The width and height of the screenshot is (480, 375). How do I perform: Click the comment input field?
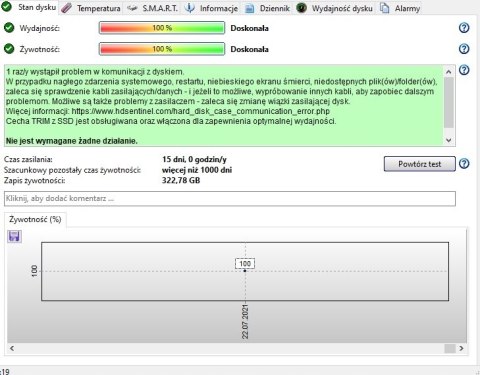230,199
